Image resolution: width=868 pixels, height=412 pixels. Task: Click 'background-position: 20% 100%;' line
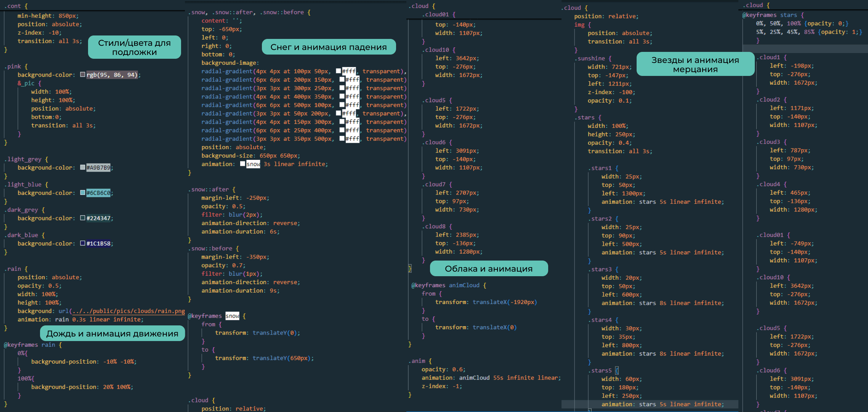(82, 387)
